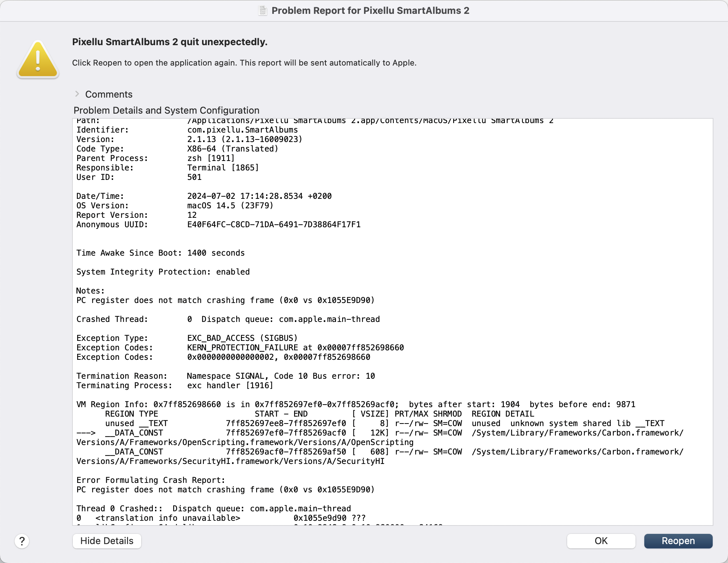Click the Problem Details and System Configuration label
728x563 pixels.
coord(166,110)
